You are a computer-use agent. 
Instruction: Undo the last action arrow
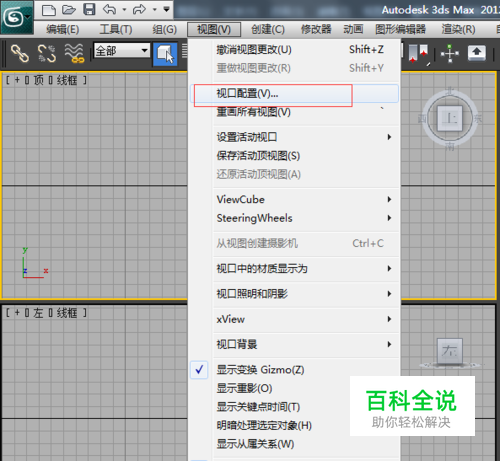coord(109,9)
